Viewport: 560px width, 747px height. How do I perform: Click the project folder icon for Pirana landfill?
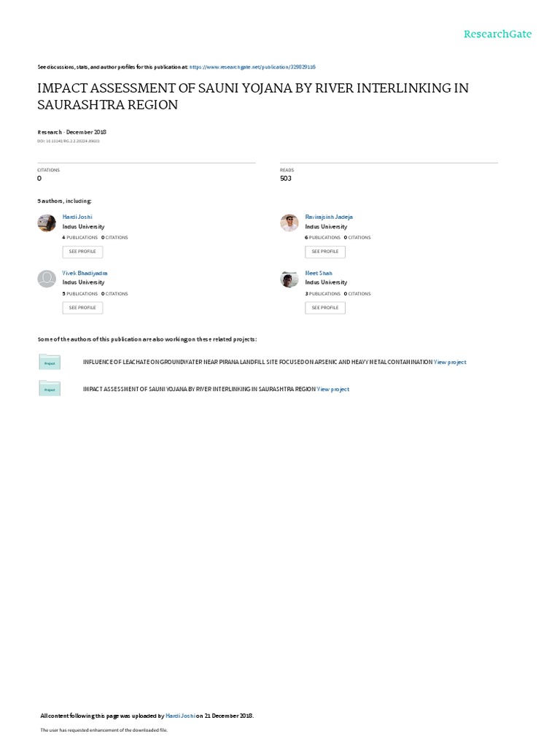[x=50, y=362]
